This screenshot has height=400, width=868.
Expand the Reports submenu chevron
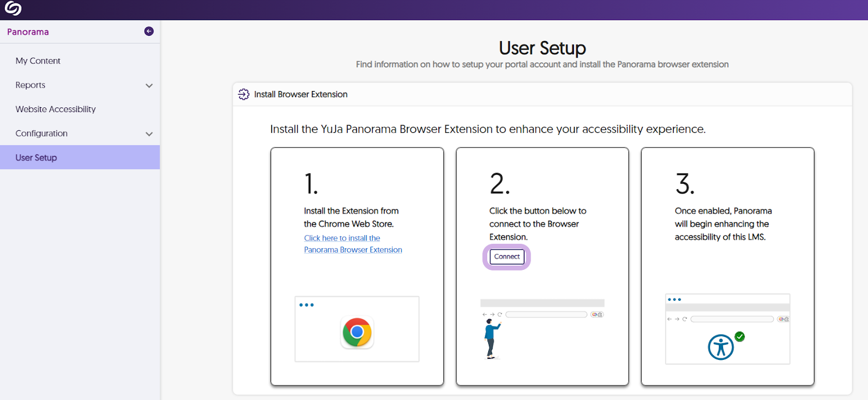point(149,86)
